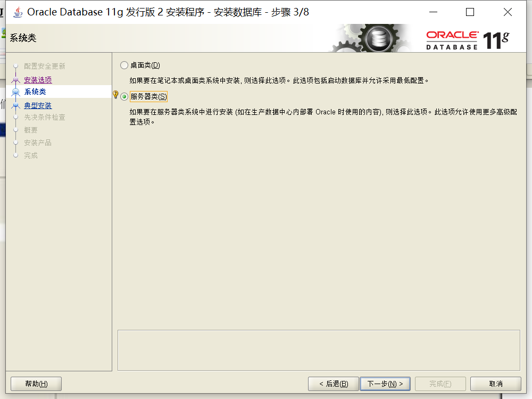Proceed with the 下一步(N) button
This screenshot has width=532, height=399.
coord(385,384)
